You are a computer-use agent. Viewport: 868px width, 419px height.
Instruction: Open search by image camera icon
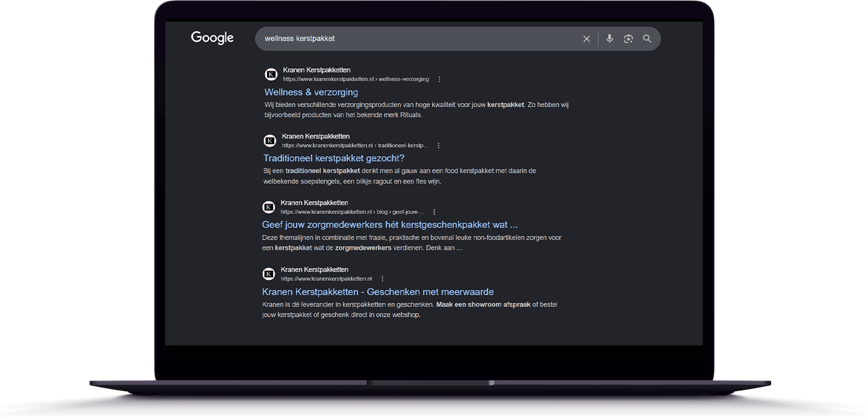[x=628, y=39]
